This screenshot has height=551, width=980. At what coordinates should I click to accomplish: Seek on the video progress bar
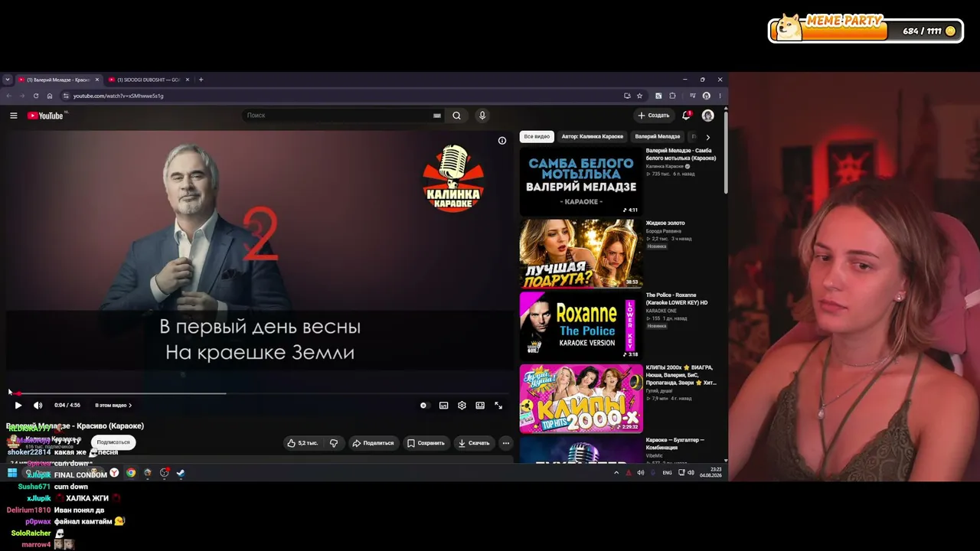click(260, 393)
